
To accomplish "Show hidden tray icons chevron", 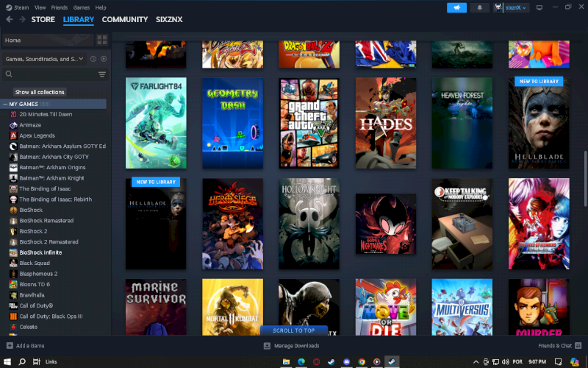I will coord(476,361).
